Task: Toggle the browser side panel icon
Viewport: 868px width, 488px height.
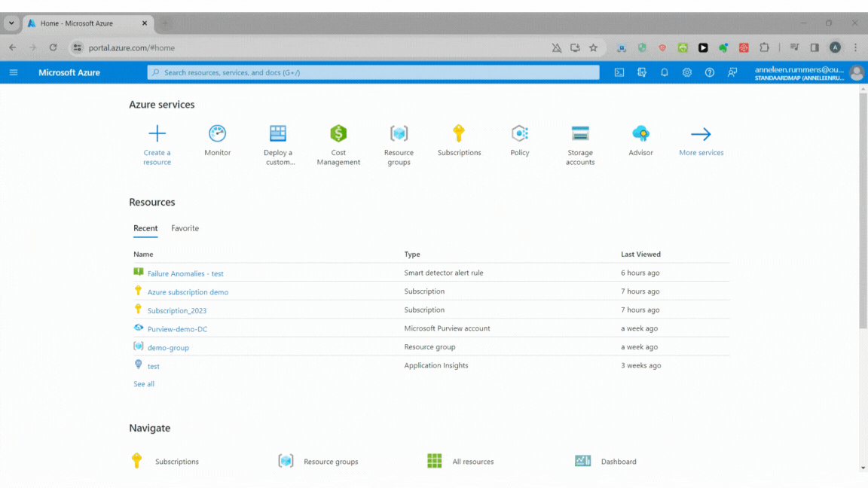Action: (x=815, y=47)
